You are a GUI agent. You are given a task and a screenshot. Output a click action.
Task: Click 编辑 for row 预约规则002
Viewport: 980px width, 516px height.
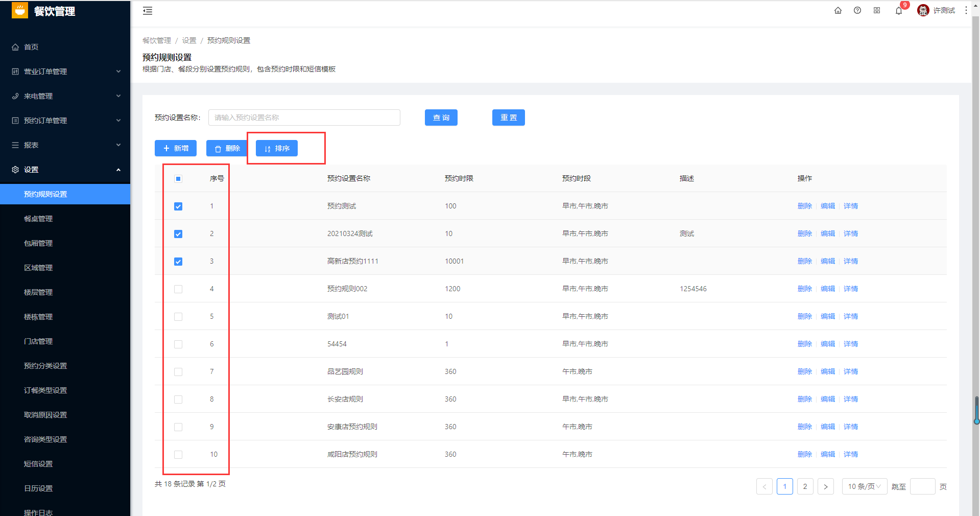(x=828, y=289)
